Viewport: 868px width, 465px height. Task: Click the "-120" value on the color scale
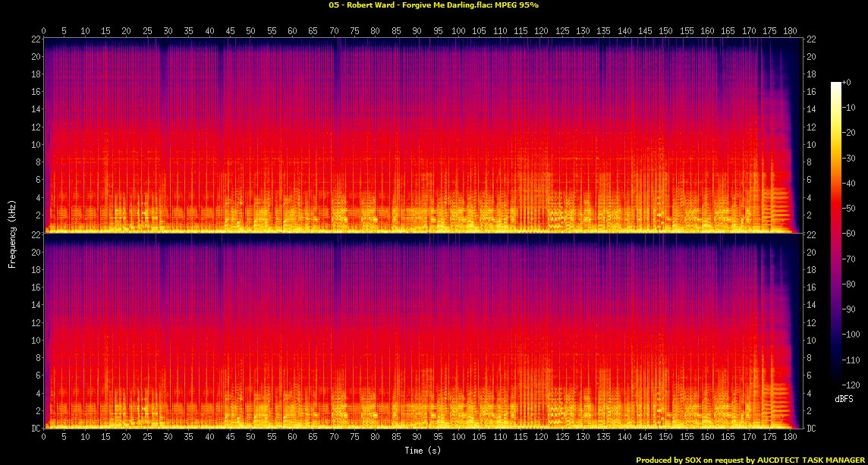pos(851,385)
